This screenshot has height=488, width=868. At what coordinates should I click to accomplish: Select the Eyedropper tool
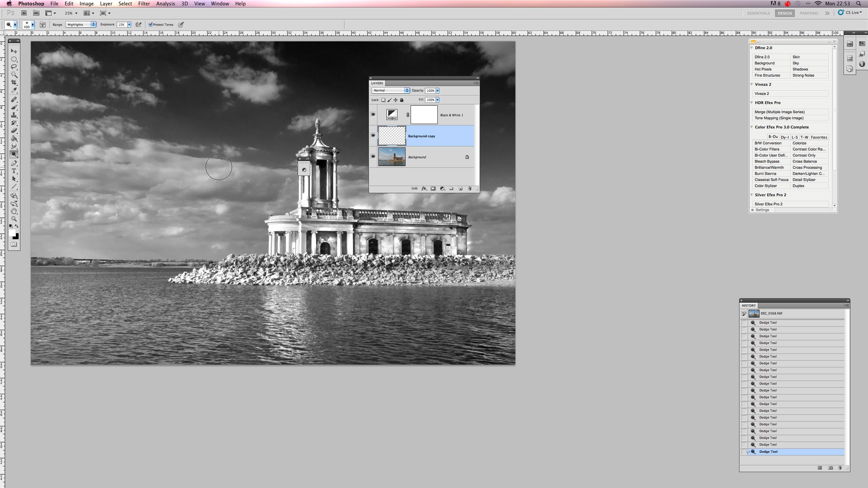14,90
